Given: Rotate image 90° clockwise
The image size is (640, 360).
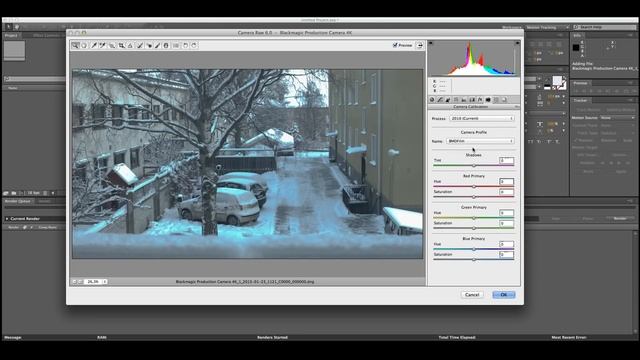Looking at the screenshot, I should pos(194,45).
